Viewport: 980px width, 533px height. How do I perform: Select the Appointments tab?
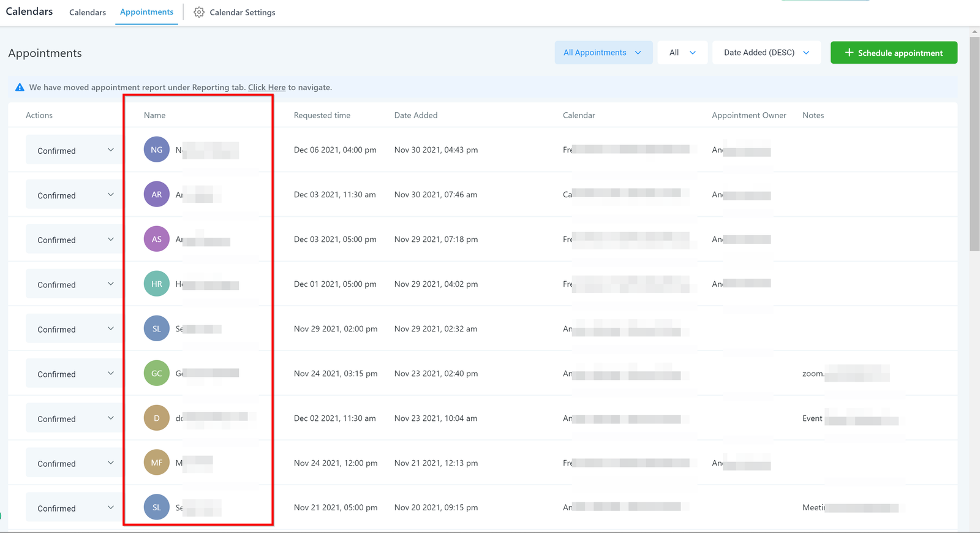(x=146, y=12)
